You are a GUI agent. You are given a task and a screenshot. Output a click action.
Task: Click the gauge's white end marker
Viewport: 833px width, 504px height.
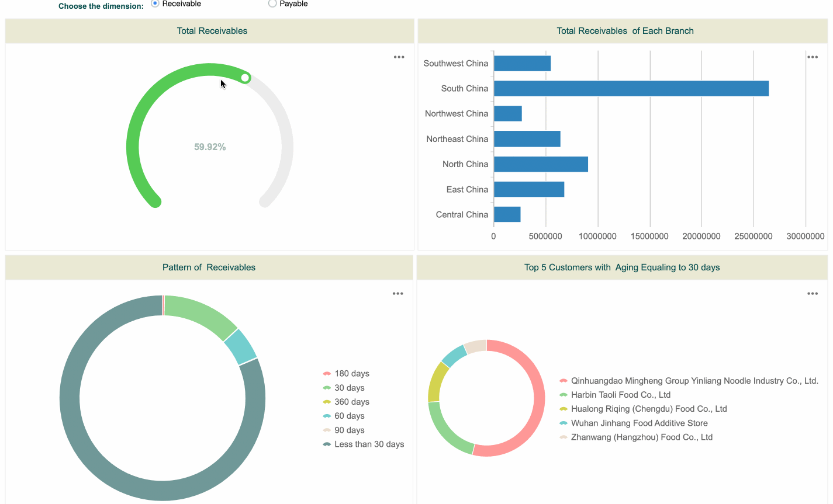point(245,78)
